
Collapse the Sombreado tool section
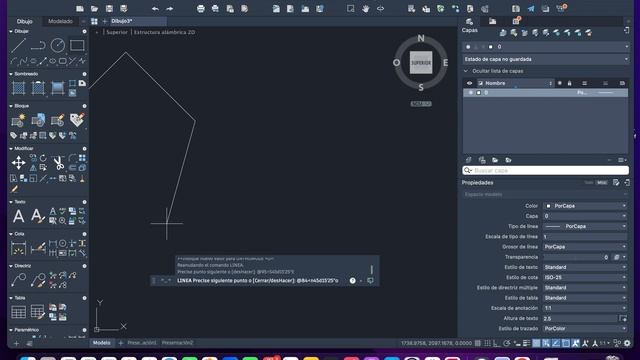(11, 74)
